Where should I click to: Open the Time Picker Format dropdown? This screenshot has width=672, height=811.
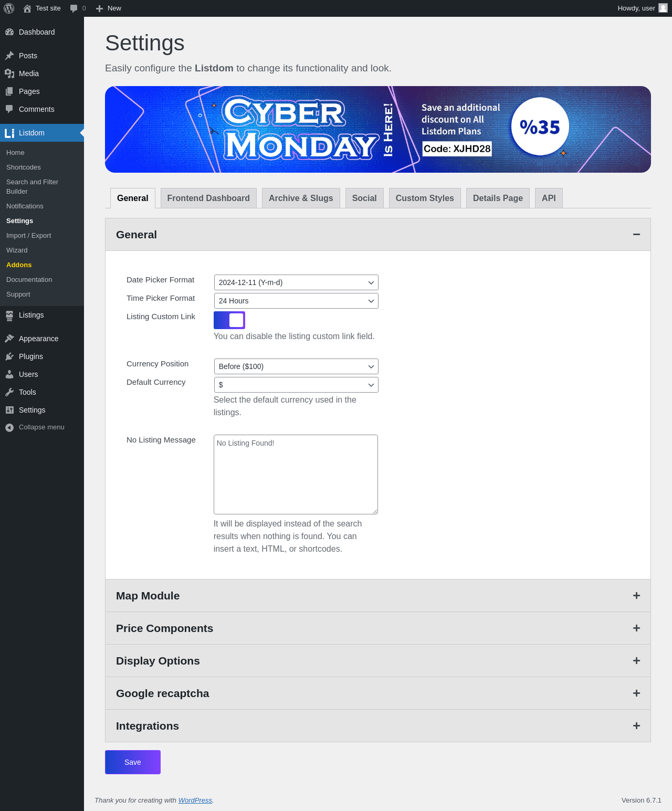pyautogui.click(x=296, y=301)
